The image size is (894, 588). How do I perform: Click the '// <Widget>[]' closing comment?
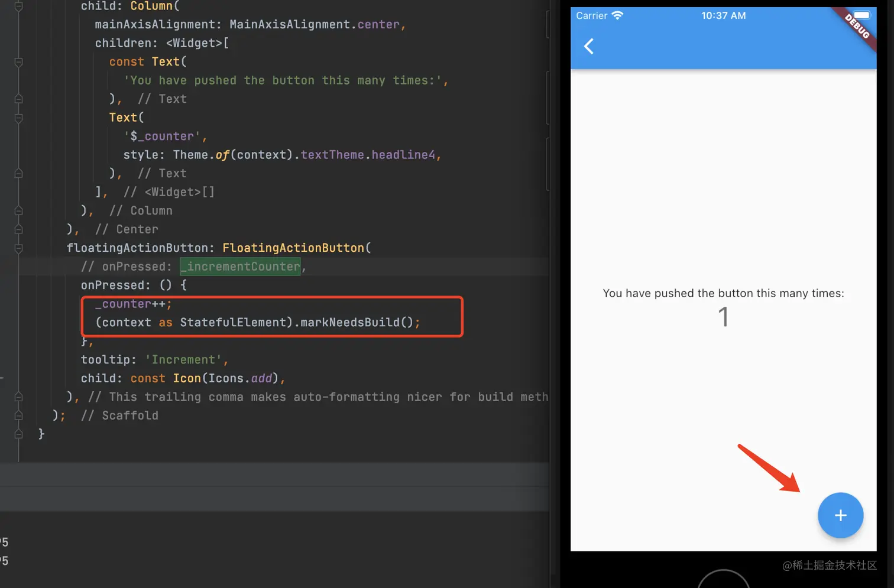(x=169, y=192)
